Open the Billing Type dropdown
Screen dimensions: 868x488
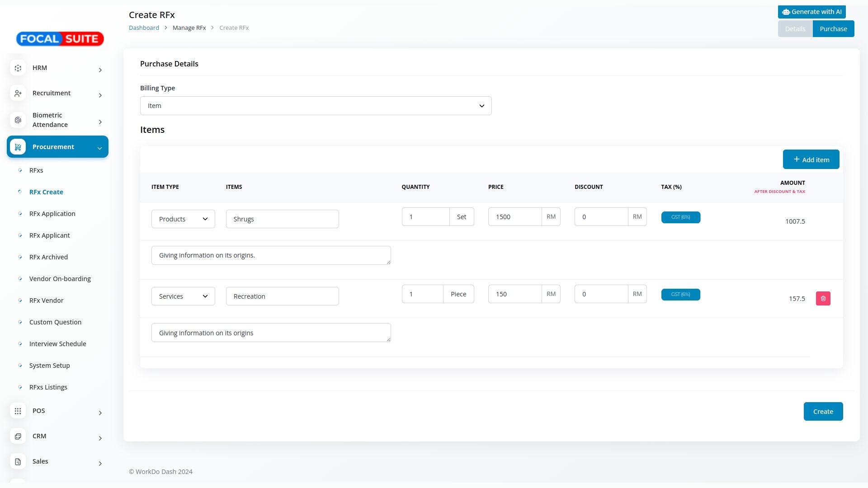click(316, 106)
